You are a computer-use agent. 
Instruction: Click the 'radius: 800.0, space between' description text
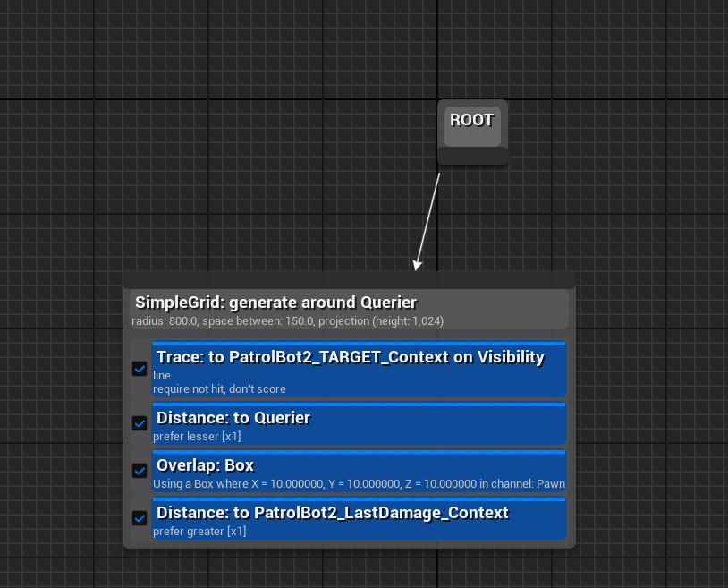point(287,321)
